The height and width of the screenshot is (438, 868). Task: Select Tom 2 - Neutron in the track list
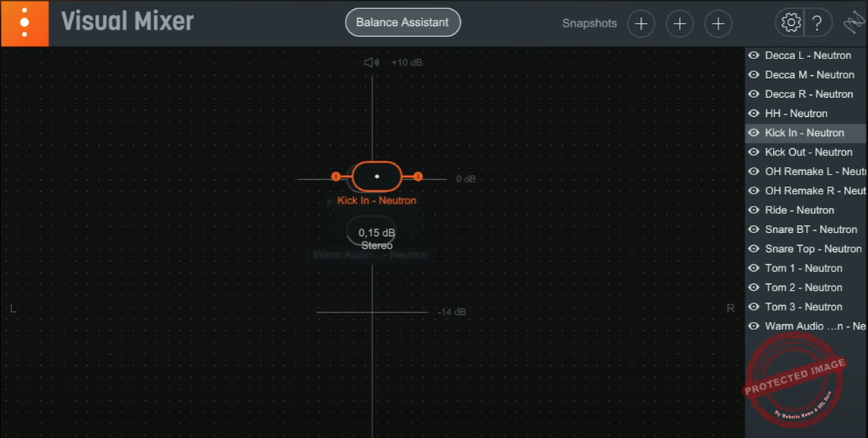[x=803, y=288]
